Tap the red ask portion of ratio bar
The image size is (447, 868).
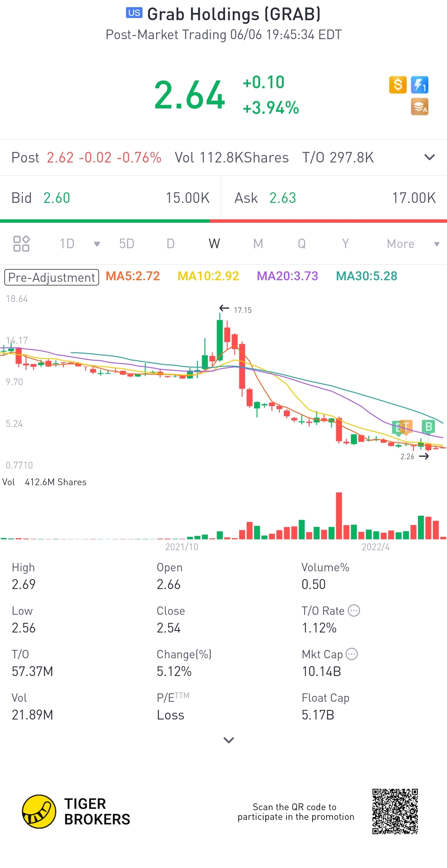click(x=328, y=221)
